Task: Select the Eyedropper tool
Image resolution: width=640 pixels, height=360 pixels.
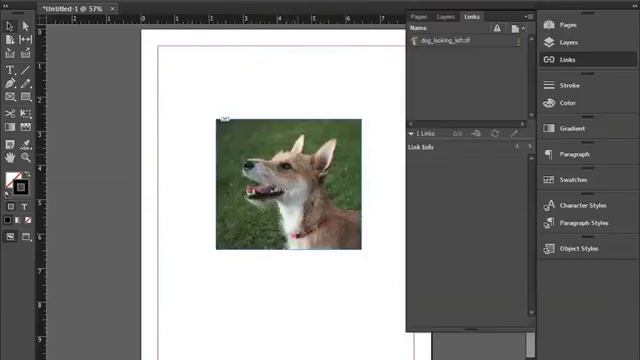Action: 25,144
